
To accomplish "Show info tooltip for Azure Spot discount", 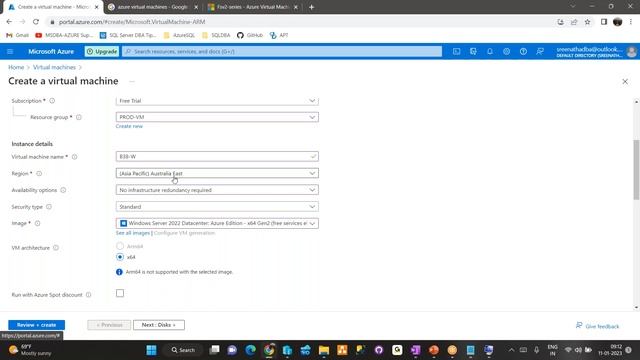I will click(x=89, y=295).
